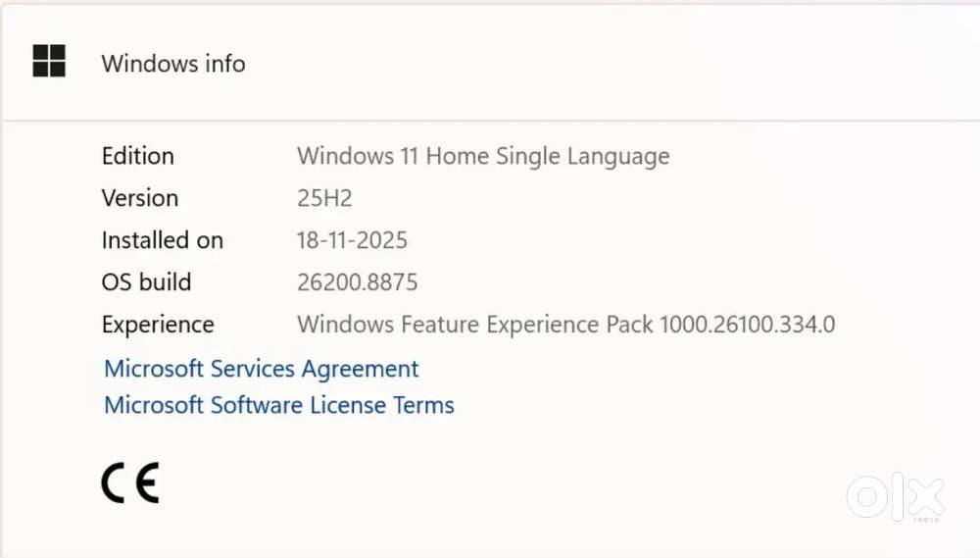This screenshot has width=980, height=558.
Task: Click the Experience label
Action: click(x=158, y=325)
